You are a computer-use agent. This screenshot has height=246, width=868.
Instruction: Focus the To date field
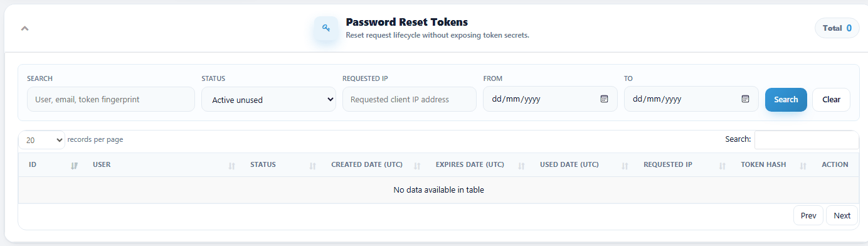click(691, 99)
